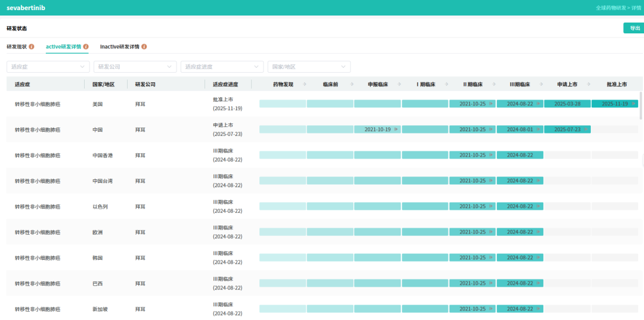The width and height of the screenshot is (644, 320).
Task: Click the 导出 export button
Action: [x=634, y=28]
